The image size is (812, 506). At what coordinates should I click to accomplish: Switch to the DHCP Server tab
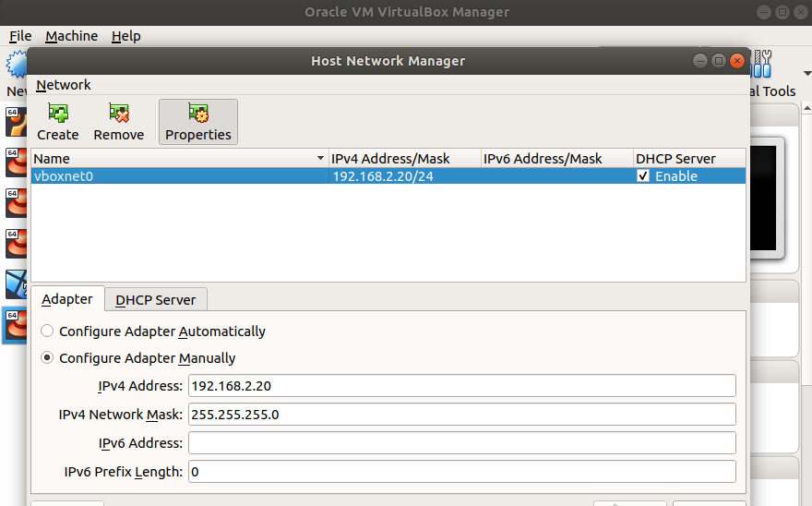click(156, 300)
